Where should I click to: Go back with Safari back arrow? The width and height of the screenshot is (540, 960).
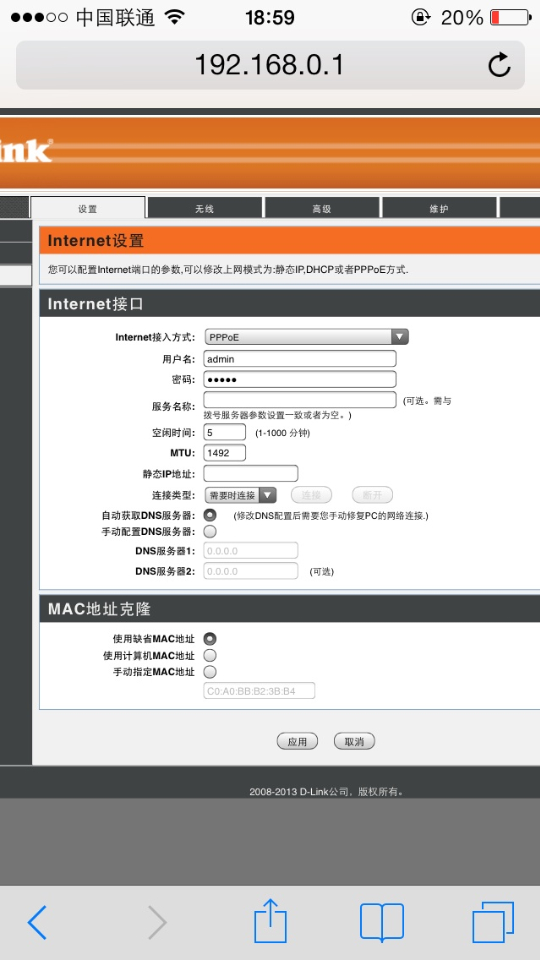37,921
